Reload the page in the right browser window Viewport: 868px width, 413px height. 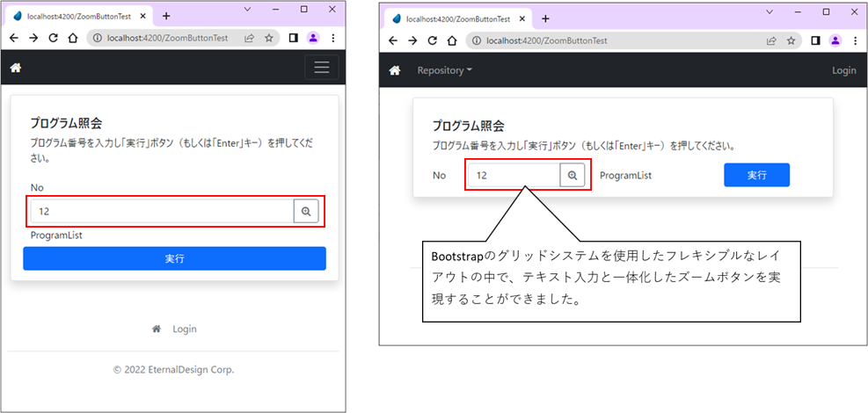(x=432, y=40)
